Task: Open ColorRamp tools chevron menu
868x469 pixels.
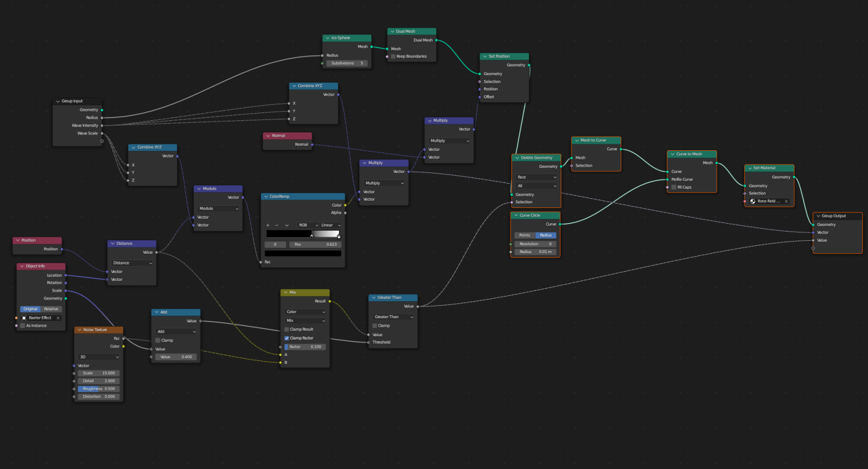Action: click(x=287, y=225)
